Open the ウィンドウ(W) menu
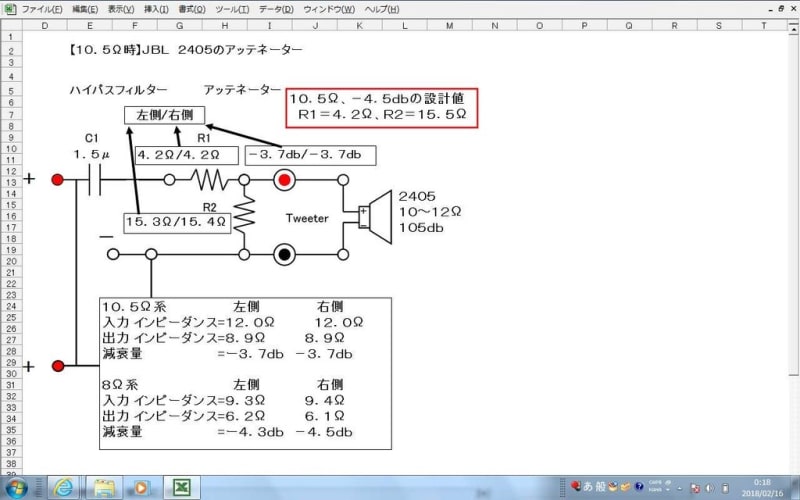This screenshot has height=500, width=800. click(329, 9)
